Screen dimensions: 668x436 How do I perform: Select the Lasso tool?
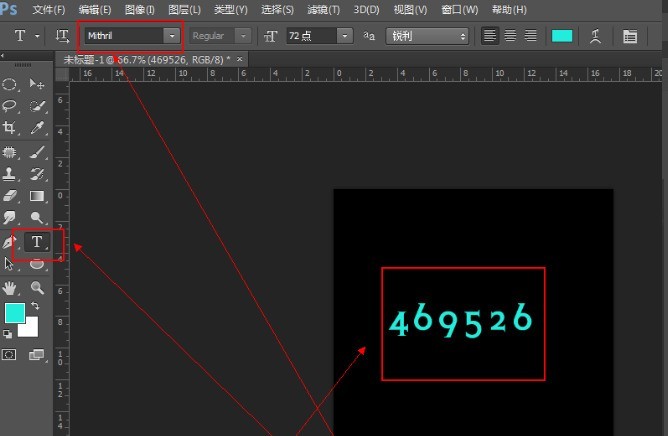coord(9,105)
